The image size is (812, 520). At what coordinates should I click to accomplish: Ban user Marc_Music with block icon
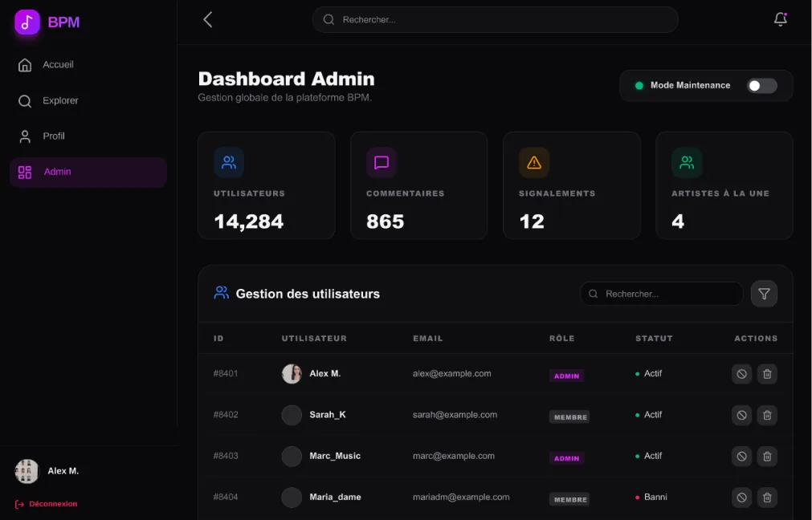click(741, 457)
